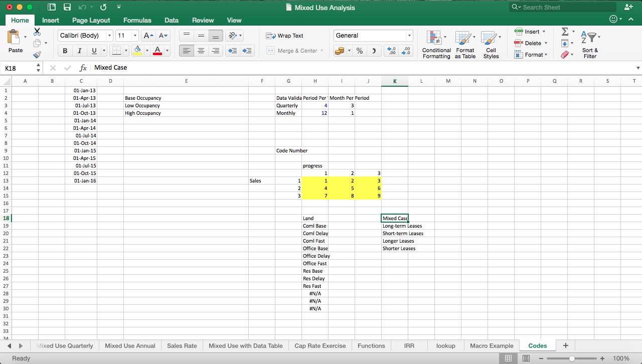Click the Fill Color bucket icon
Image resolution: width=642 pixels, height=364 pixels.
point(137,51)
